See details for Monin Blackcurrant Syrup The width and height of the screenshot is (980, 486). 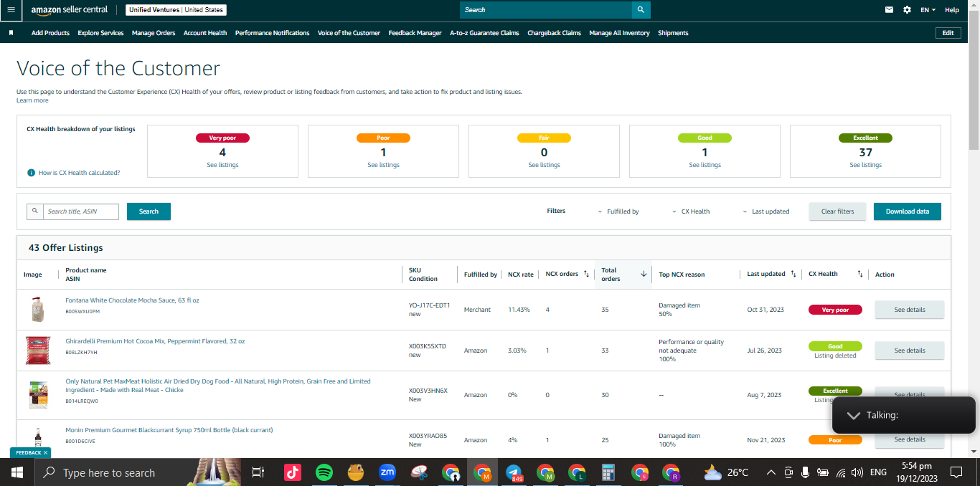coord(909,439)
